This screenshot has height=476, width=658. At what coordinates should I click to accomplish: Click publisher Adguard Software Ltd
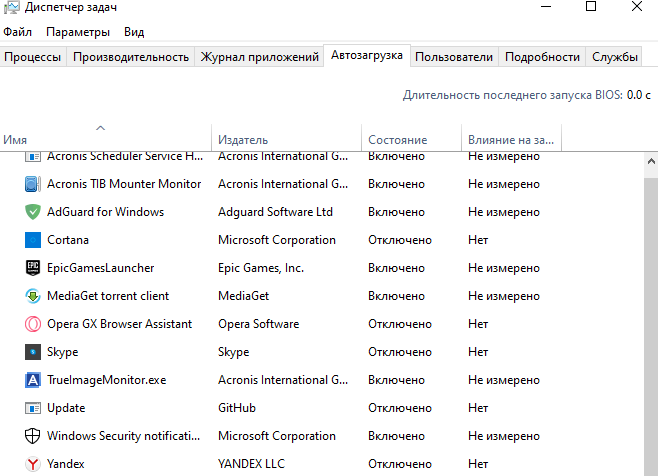275,212
